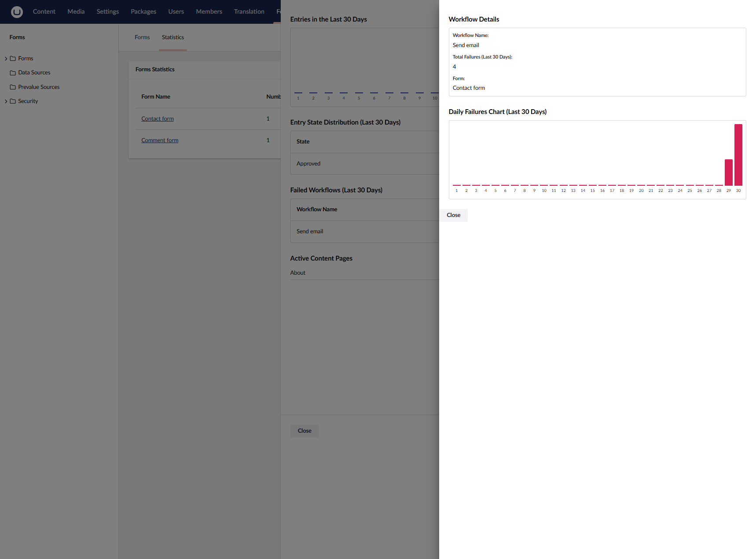Expand the Security tree node
Viewport: 756px width, 559px height.
(x=6, y=101)
